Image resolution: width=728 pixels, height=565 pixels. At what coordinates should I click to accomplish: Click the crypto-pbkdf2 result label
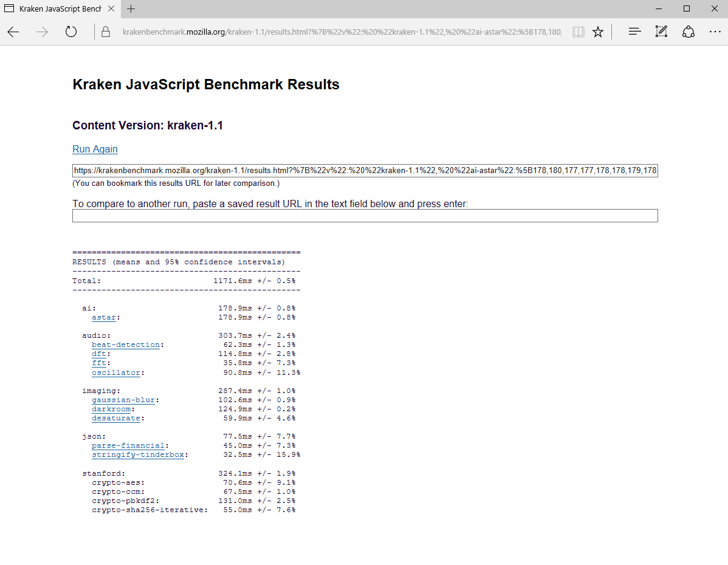[125, 501]
